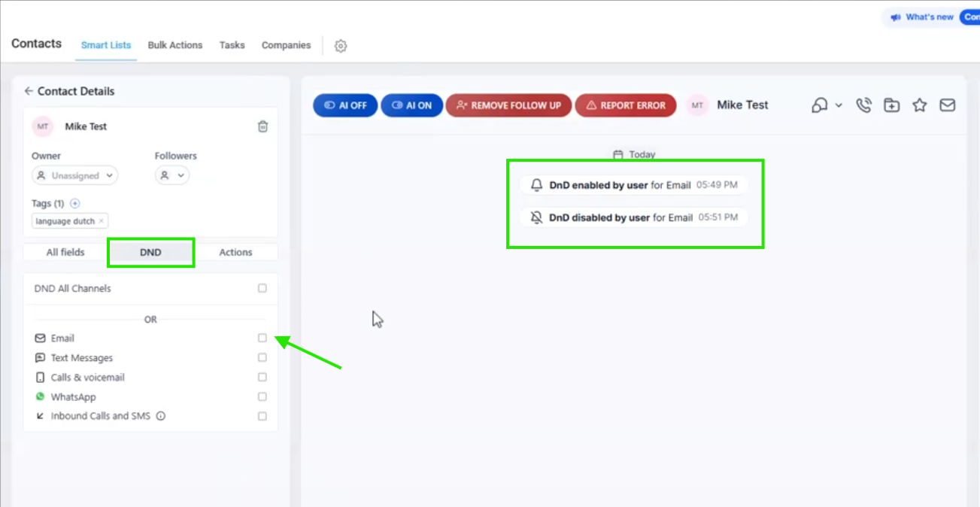Click the MT avatar in conversation header
This screenshot has height=507, width=980.
point(698,105)
